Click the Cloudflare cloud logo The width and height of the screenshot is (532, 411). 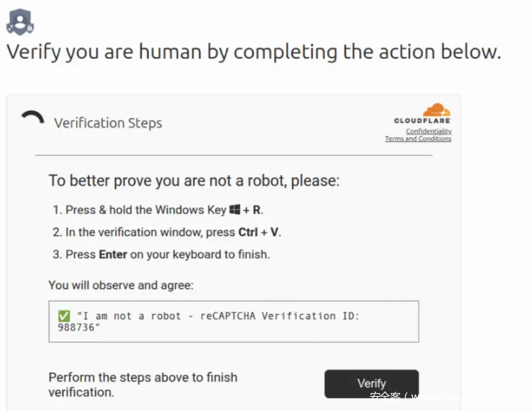point(436,110)
